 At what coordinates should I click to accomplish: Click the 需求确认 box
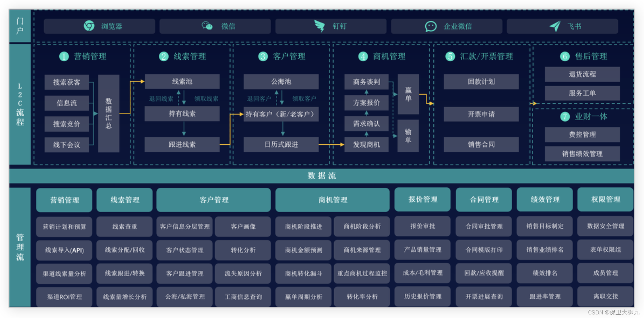coord(366,124)
